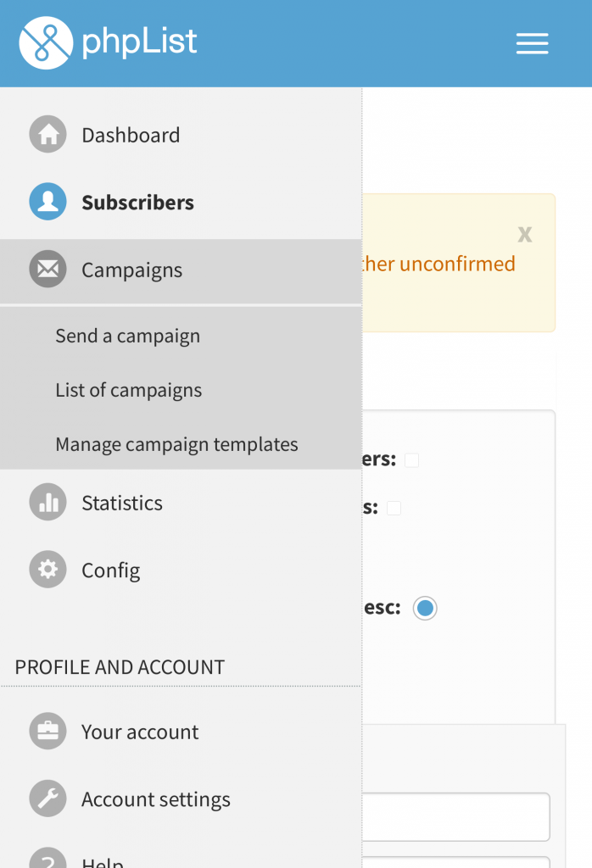Viewport: 592px width, 868px height.
Task: Collapse the Campaigns submenu
Action: click(x=131, y=270)
